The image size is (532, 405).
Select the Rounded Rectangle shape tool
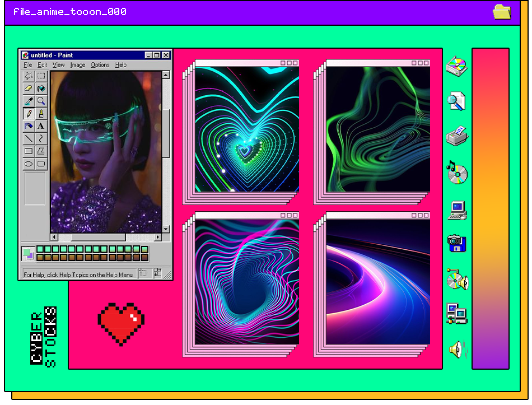41,164
